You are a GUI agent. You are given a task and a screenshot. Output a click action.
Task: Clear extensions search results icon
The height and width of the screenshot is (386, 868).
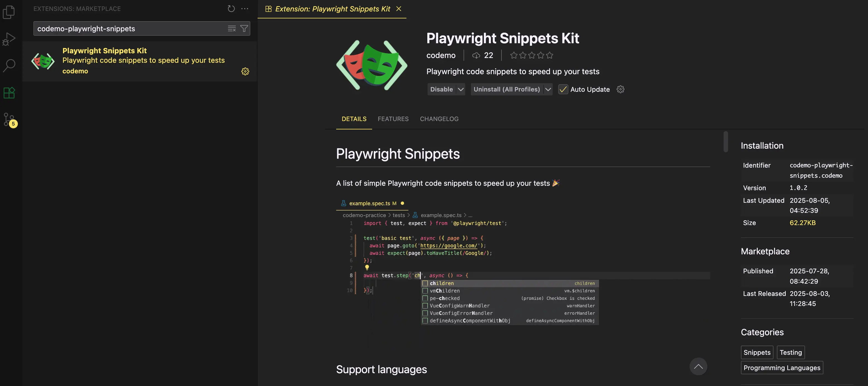point(232,29)
